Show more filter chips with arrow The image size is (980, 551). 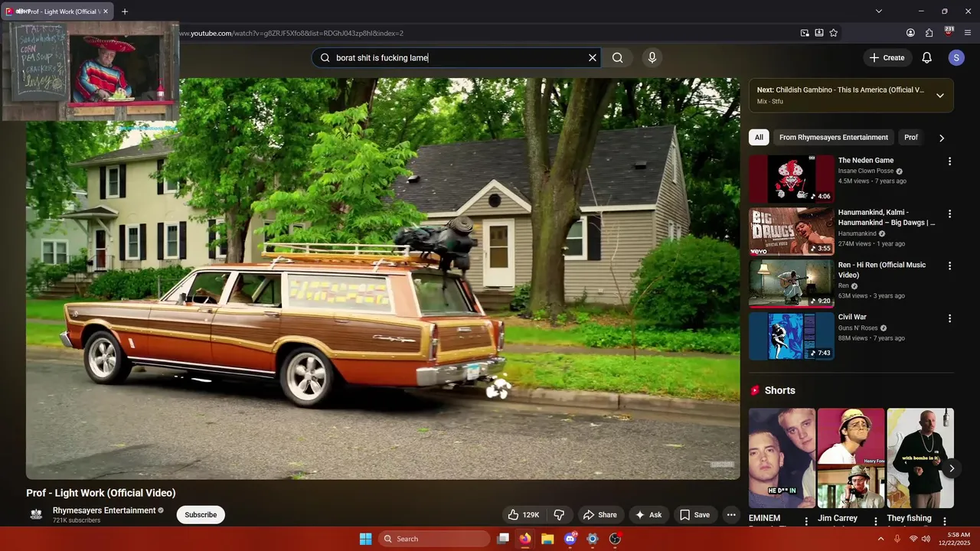click(942, 138)
